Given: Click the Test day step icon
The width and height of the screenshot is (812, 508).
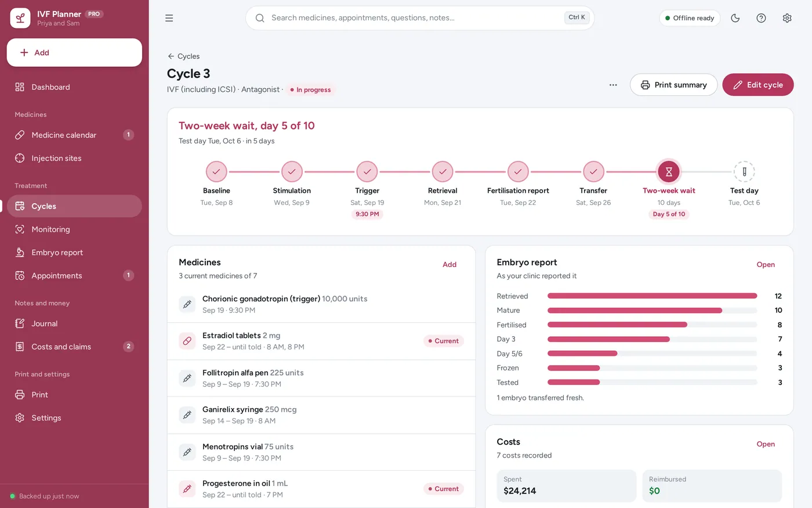Looking at the screenshot, I should tap(744, 172).
